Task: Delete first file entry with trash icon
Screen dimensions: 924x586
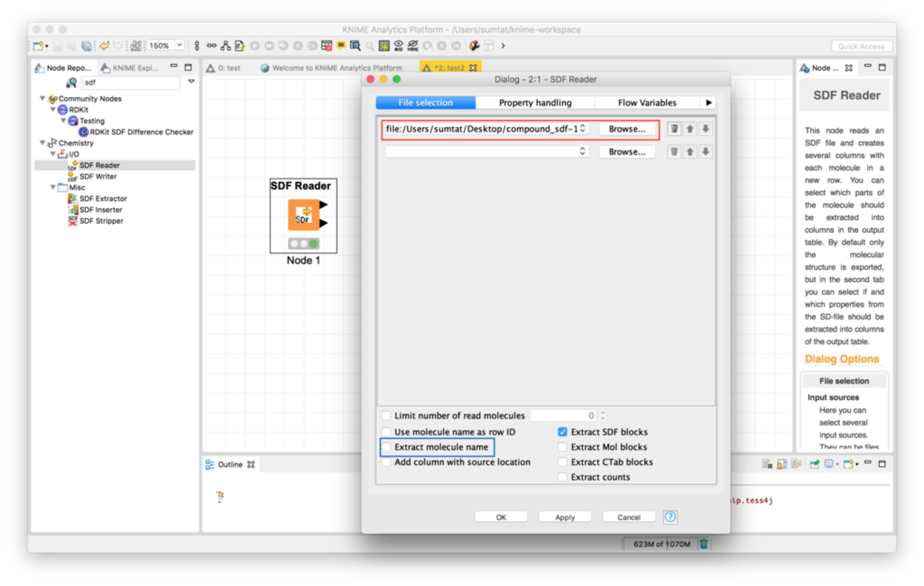Action: coord(674,129)
